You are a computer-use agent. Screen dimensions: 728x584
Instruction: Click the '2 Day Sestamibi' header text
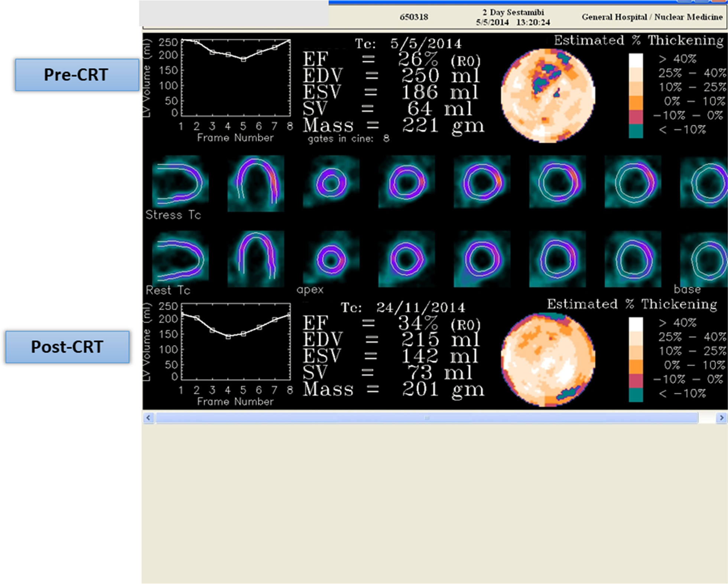click(513, 12)
